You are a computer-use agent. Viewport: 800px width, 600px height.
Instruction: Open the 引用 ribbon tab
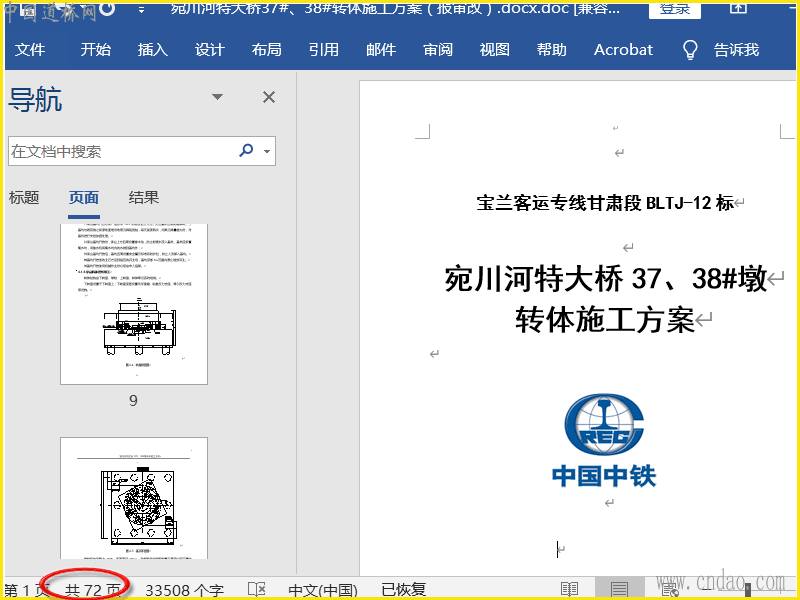(323, 49)
